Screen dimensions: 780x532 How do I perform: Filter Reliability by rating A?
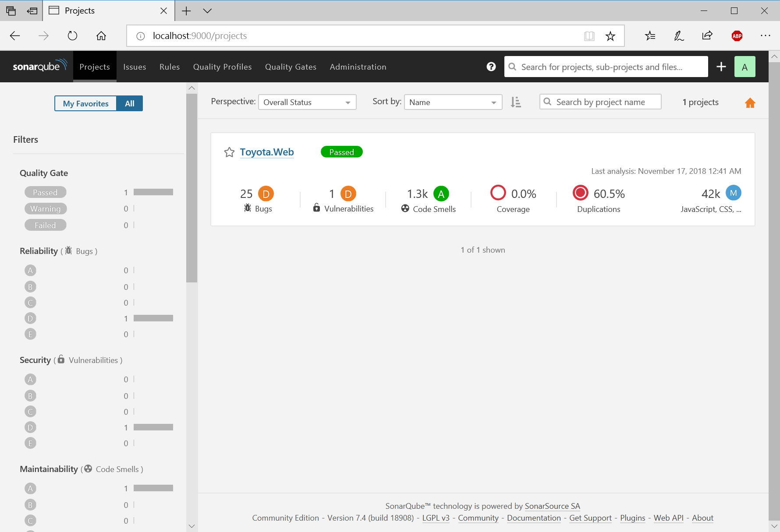(30, 270)
